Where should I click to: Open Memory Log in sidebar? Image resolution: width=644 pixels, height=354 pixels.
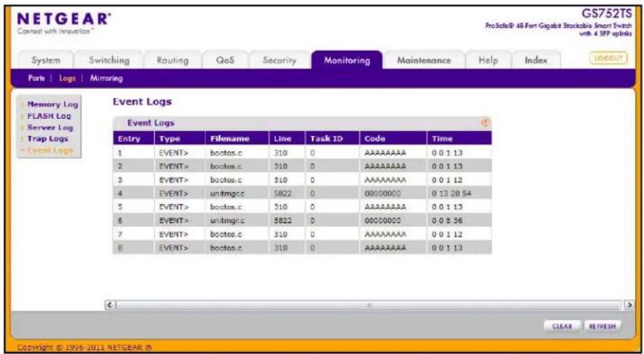[x=52, y=105]
